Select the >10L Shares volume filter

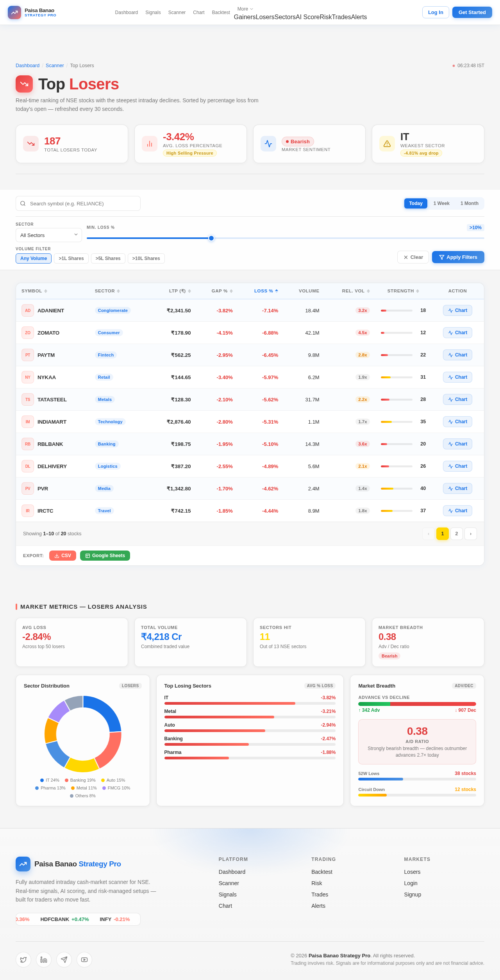(x=146, y=258)
